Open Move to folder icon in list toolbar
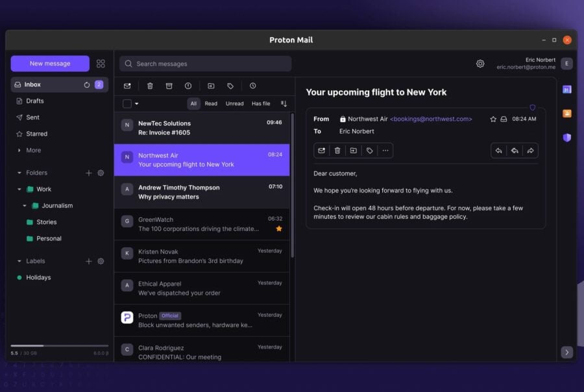This screenshot has width=584, height=392. 211,86
